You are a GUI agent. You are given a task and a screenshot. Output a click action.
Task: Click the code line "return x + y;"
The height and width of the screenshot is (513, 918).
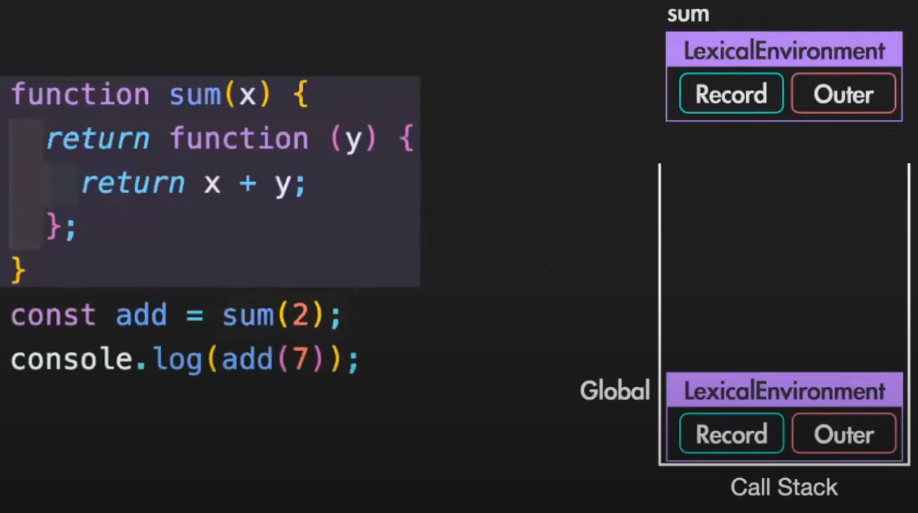pos(193,183)
